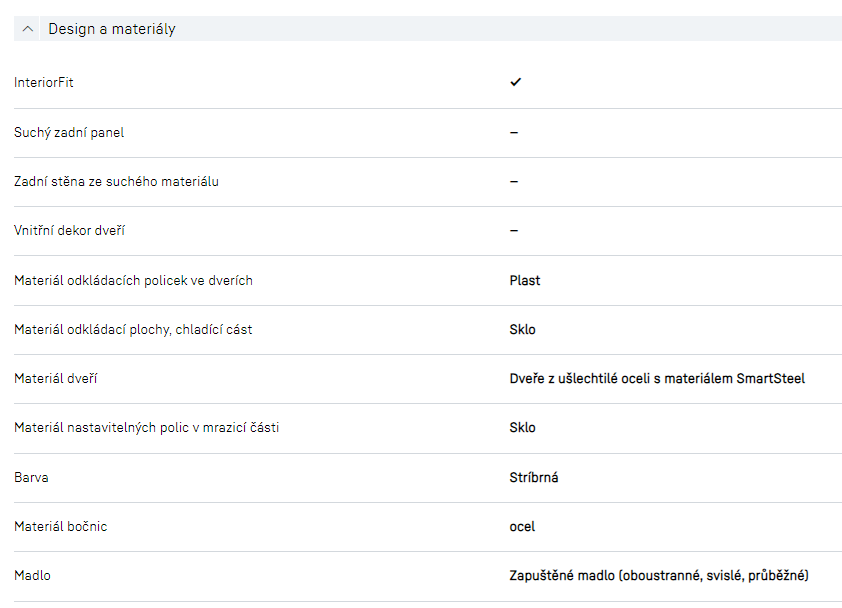Image resolution: width=842 pixels, height=608 pixels.
Task: Click Sklo value for mrazicí části shelves
Action: [522, 427]
